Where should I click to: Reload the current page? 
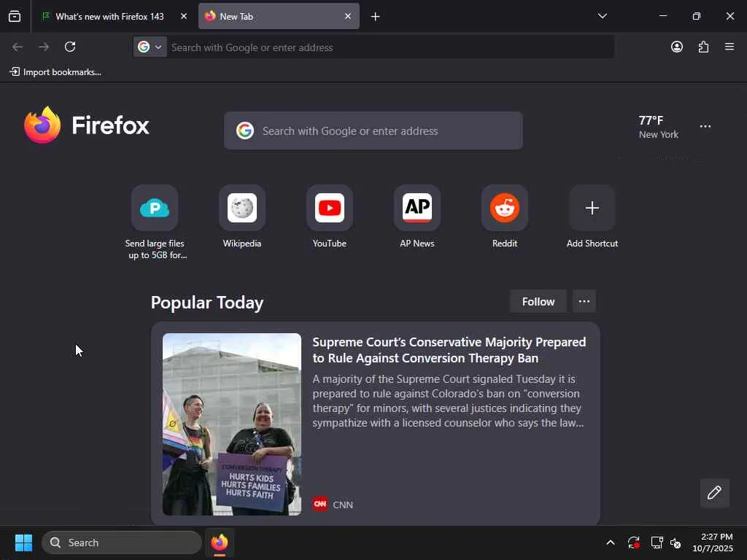pyautogui.click(x=70, y=47)
